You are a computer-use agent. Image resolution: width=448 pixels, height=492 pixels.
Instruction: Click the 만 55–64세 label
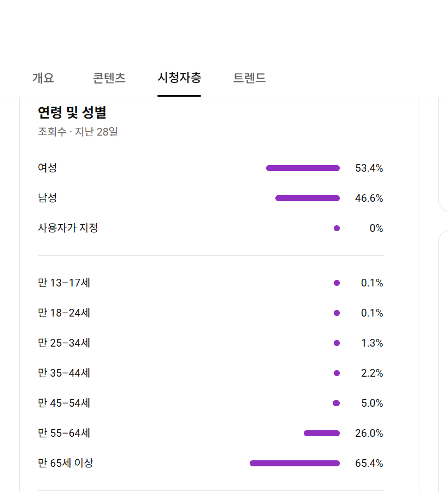click(x=64, y=433)
